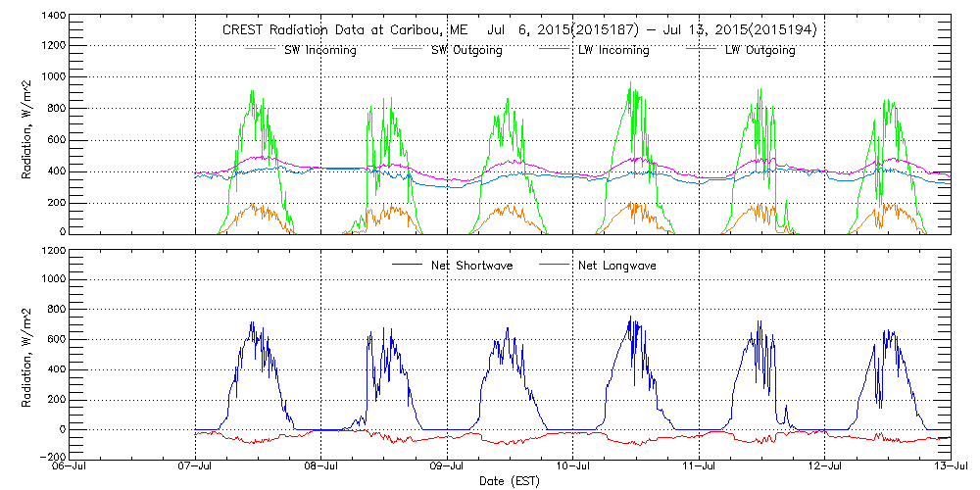Select the SW Outgoing legend label
Image resolution: width=980 pixels, height=490 pixels.
click(x=466, y=50)
